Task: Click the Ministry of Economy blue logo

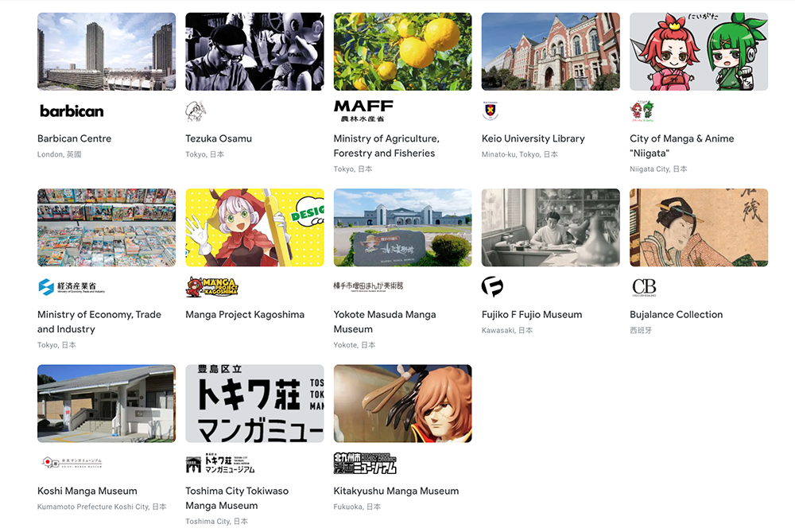Action: [72, 287]
